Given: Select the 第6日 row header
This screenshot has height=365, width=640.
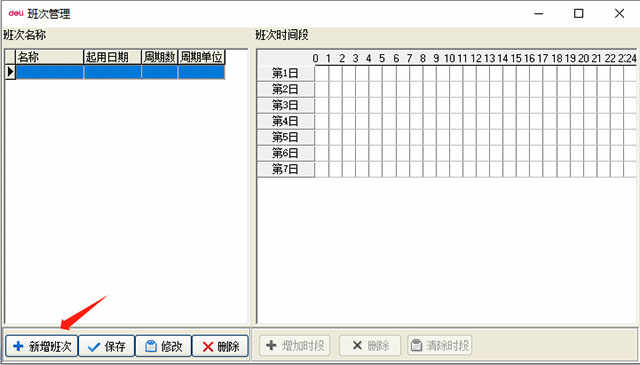Looking at the screenshot, I should [286, 153].
